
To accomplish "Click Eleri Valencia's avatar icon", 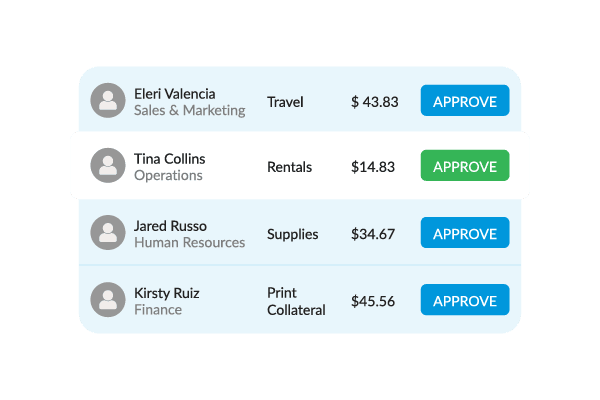I will pyautogui.click(x=107, y=101).
